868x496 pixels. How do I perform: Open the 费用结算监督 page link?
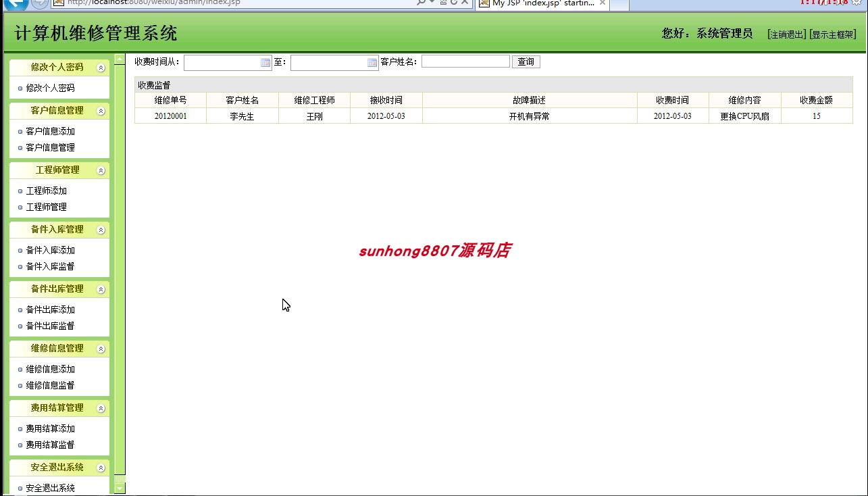pyautogui.click(x=50, y=445)
